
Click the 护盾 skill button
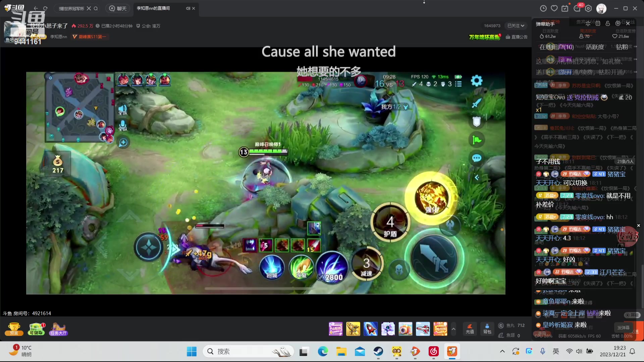click(390, 223)
